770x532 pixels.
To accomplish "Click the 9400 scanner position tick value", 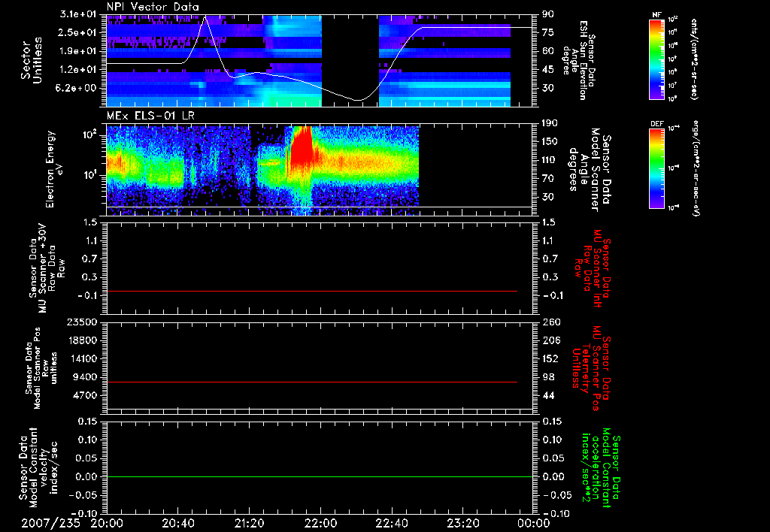I will [87, 377].
